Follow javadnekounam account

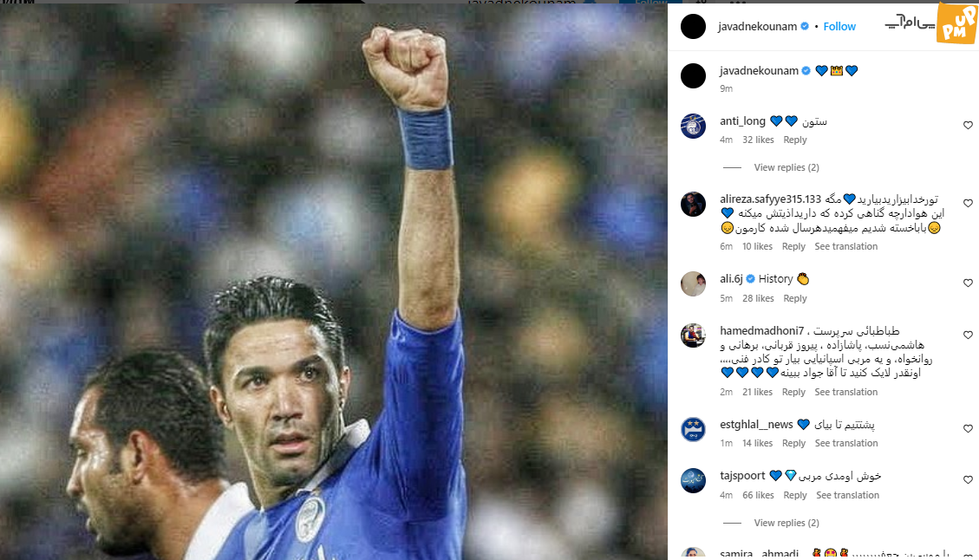coord(839,26)
